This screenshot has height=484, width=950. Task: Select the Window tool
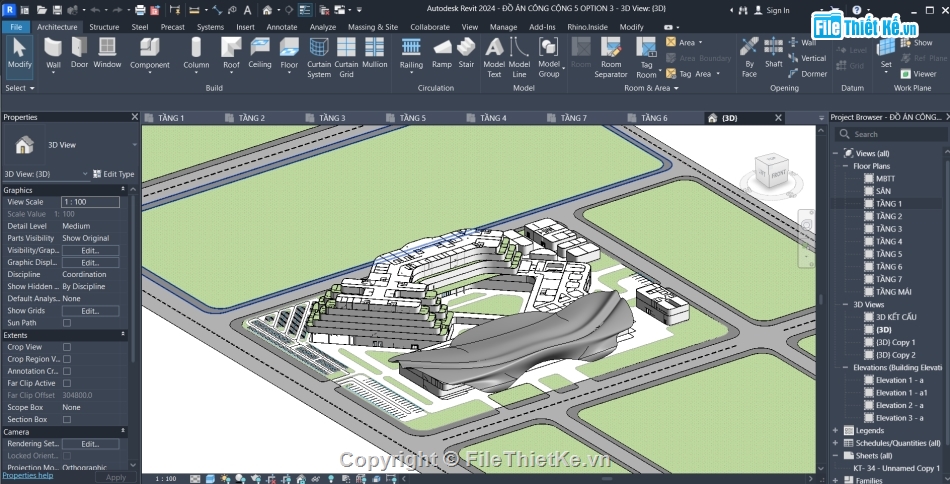tap(107, 54)
